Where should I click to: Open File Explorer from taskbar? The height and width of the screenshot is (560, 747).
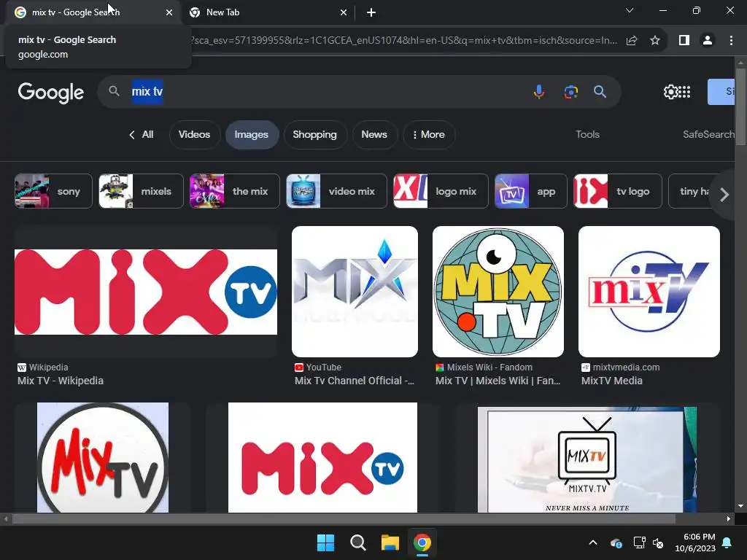[x=390, y=542]
